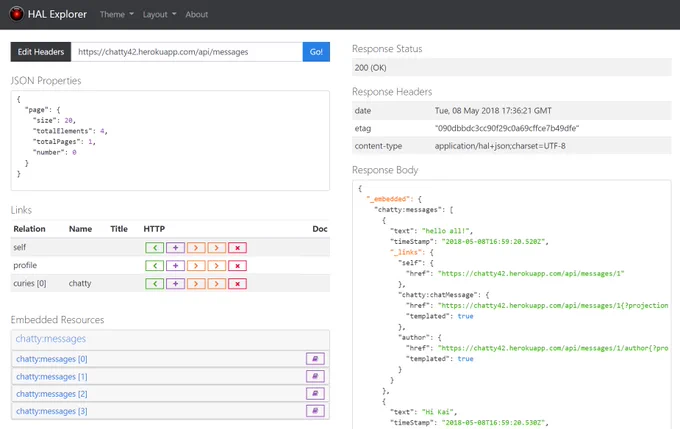Send PUT request for profile link

click(196, 265)
